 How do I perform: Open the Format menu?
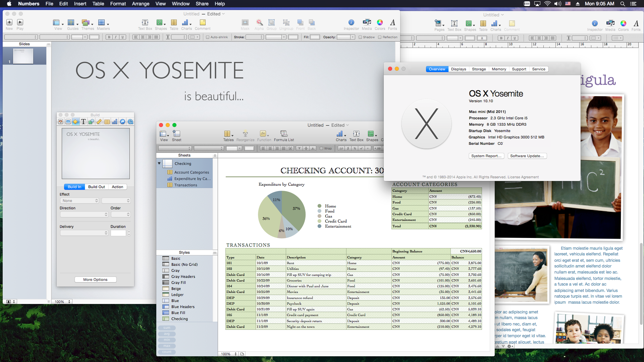tap(118, 4)
